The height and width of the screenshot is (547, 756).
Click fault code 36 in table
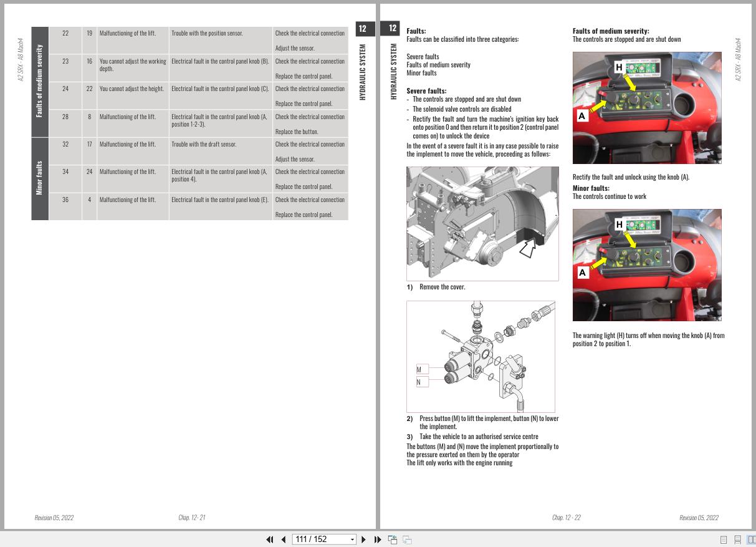click(65, 200)
